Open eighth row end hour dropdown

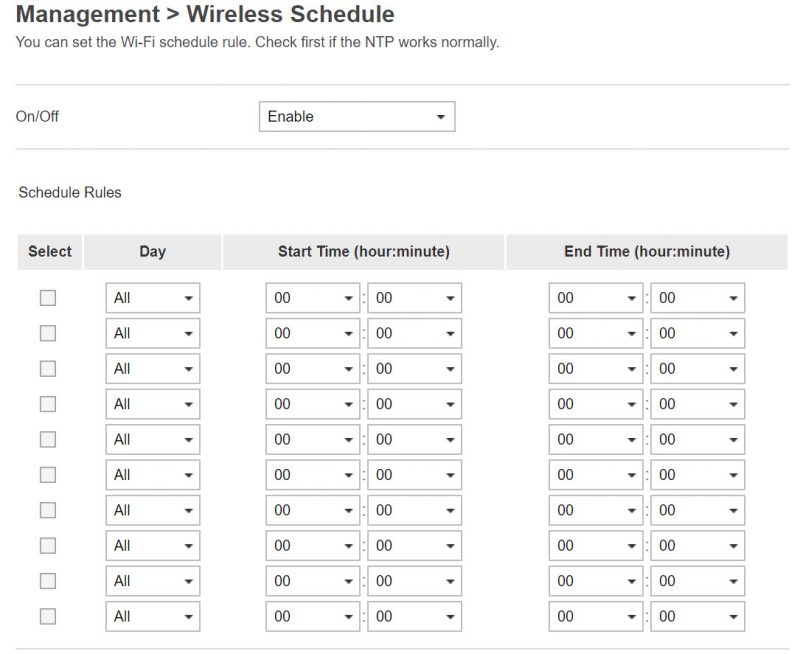(595, 545)
